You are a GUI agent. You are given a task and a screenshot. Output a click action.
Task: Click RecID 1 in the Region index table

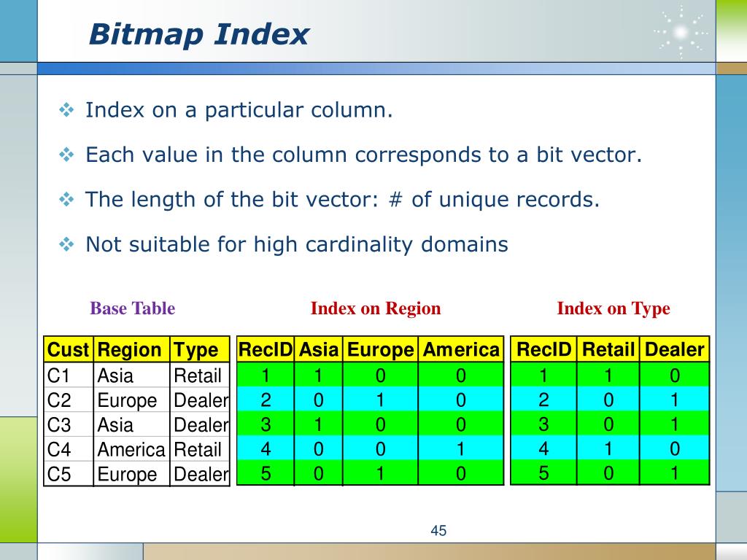266,376
